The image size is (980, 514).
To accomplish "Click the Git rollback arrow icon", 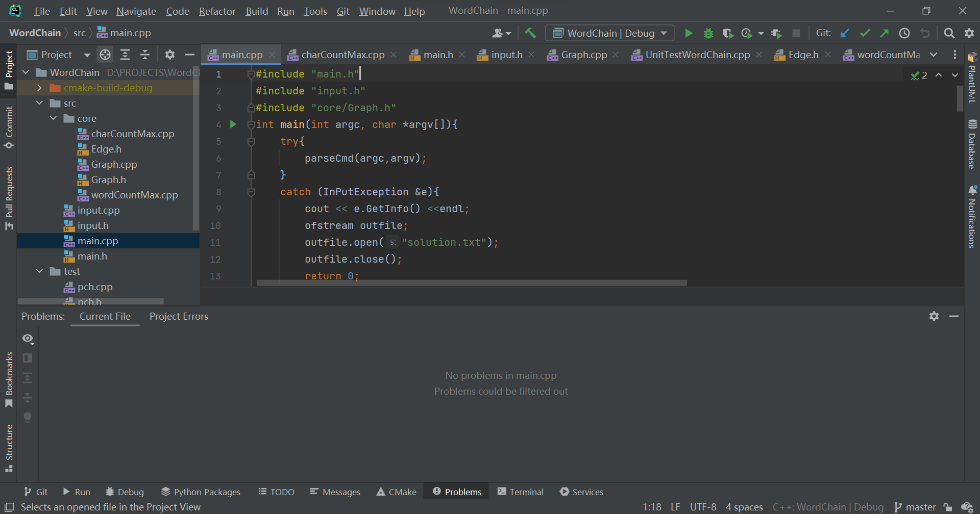I will tap(924, 33).
